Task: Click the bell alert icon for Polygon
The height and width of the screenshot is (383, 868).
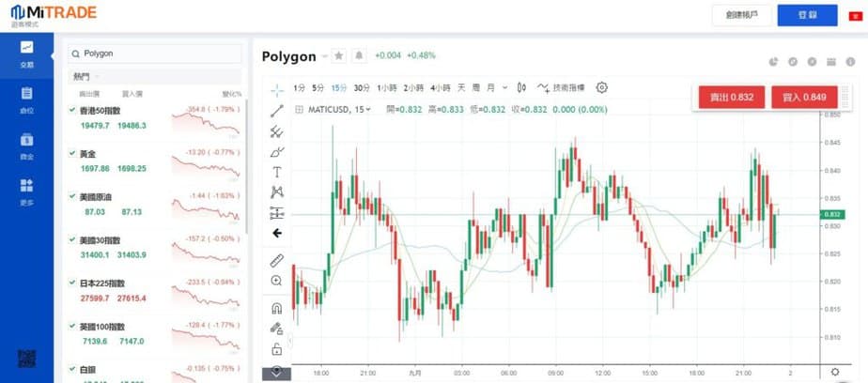Action: pos(358,55)
